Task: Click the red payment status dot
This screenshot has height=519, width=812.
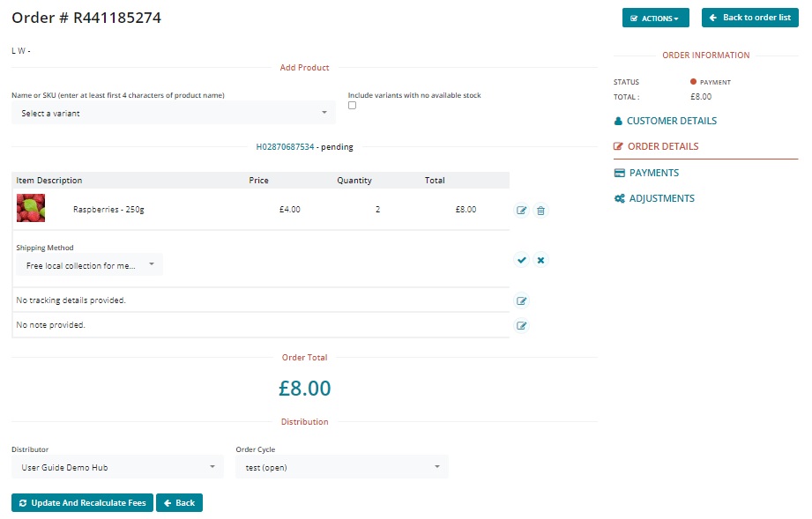Action: [x=693, y=82]
